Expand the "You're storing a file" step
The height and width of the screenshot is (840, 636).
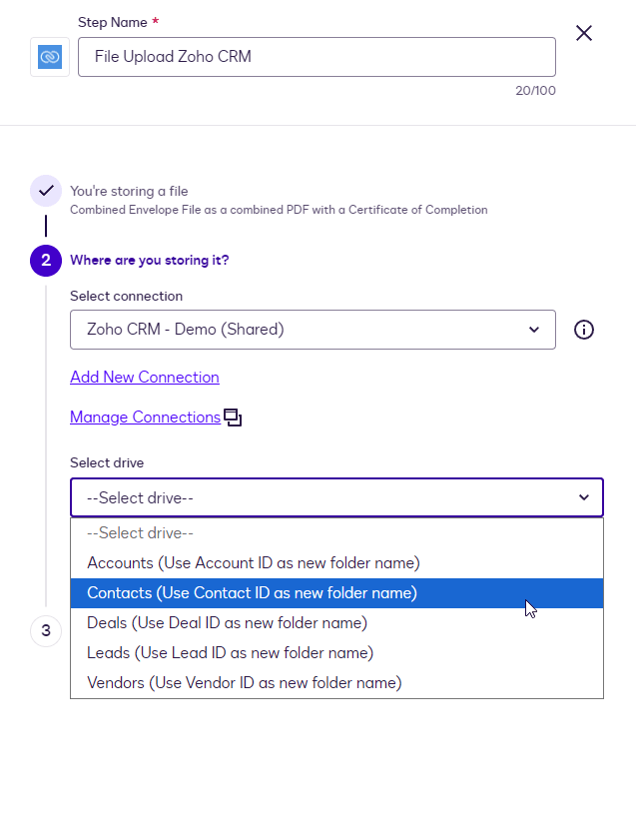click(129, 191)
